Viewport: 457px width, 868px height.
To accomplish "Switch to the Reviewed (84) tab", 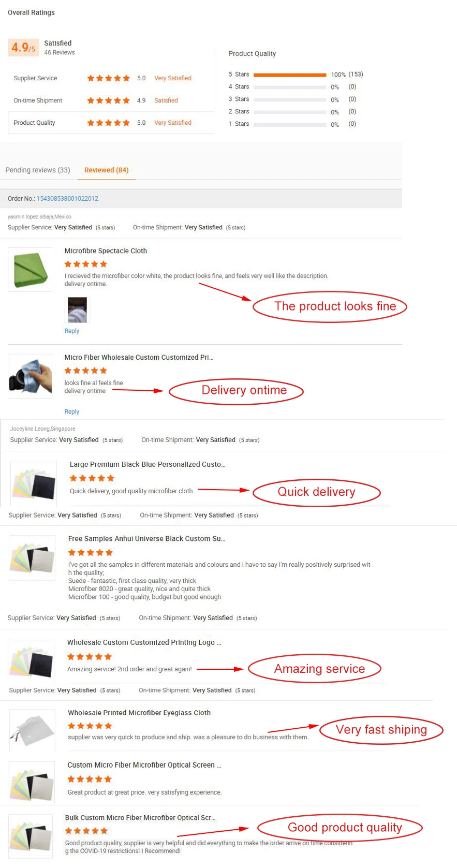I will [107, 170].
